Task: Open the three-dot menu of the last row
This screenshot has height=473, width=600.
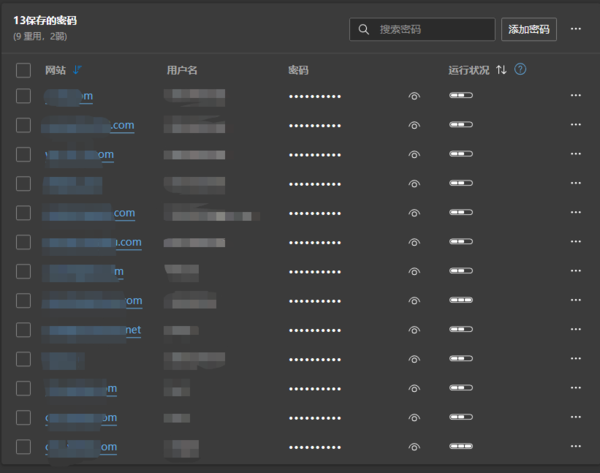Action: click(x=575, y=447)
